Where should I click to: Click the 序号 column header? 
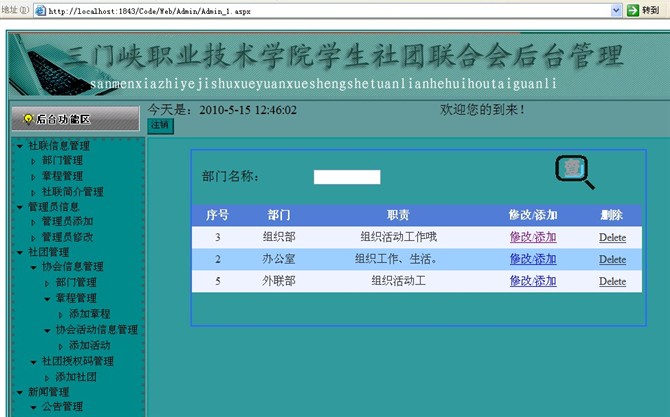(x=217, y=215)
